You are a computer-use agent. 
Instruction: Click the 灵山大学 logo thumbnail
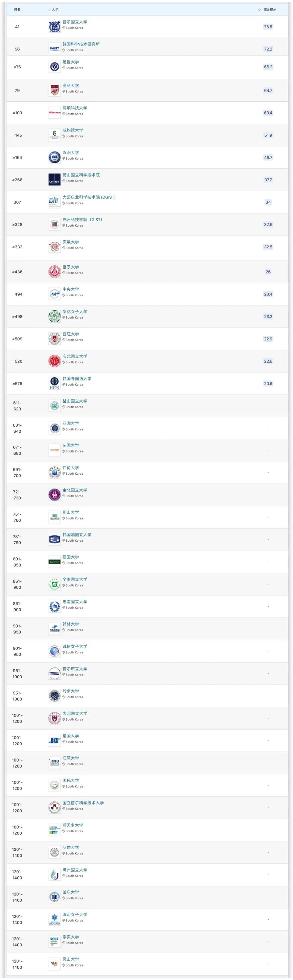click(55, 963)
